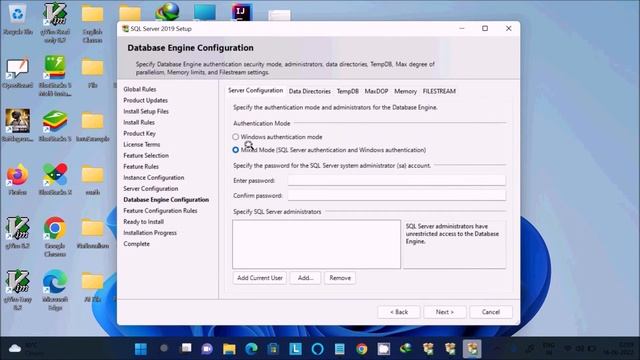Click Instance Configuration in the steps list

[x=153, y=177]
